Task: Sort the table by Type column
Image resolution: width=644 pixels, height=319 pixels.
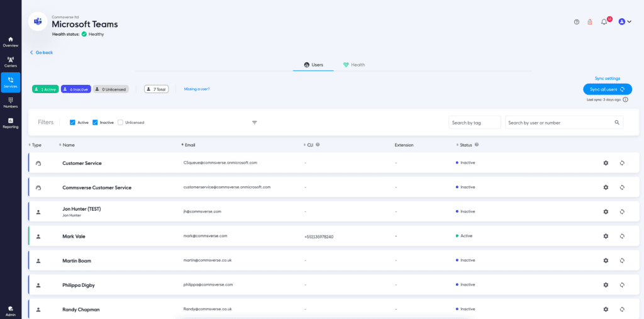Action: pos(35,145)
